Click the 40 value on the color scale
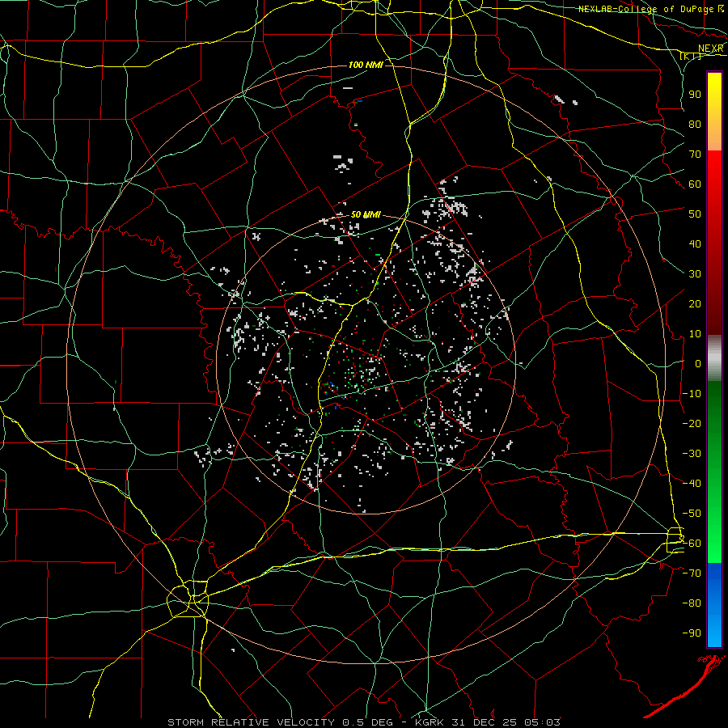 [695, 243]
